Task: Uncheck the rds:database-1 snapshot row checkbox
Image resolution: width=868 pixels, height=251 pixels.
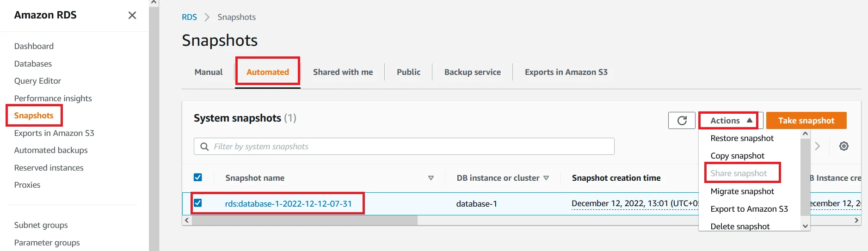Action: coord(198,203)
